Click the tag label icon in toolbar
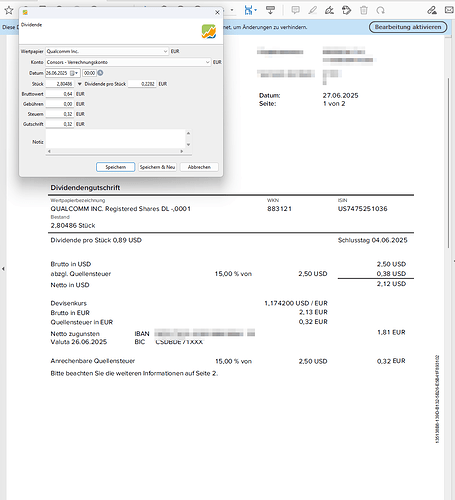Image resolution: width=455 pixels, height=500 pixels. 346,10
